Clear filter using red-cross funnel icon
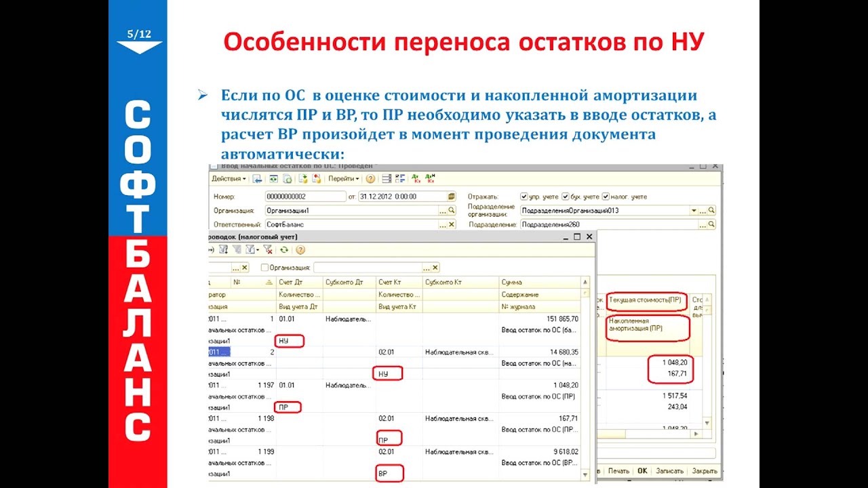 pos(268,249)
